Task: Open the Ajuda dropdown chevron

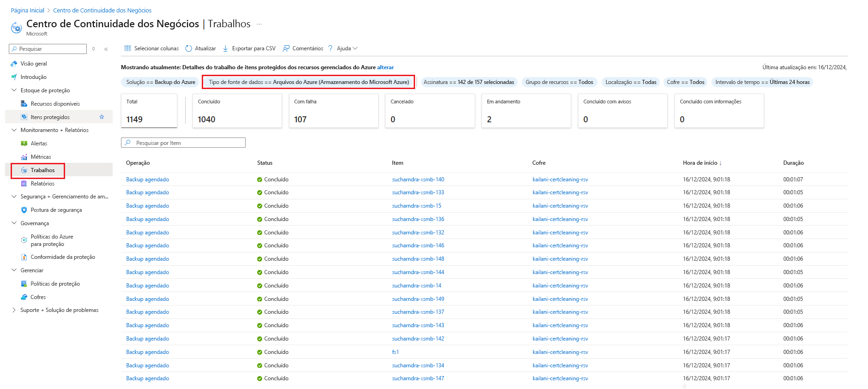Action: pos(355,48)
